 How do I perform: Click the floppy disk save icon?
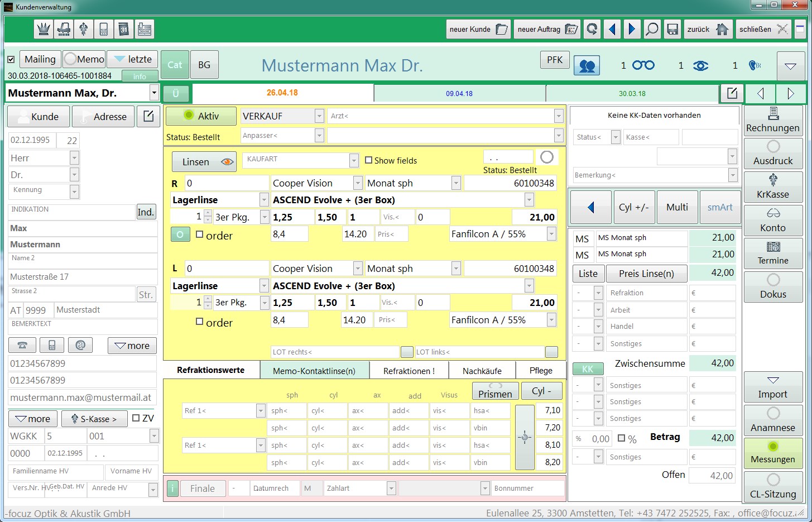(x=672, y=29)
